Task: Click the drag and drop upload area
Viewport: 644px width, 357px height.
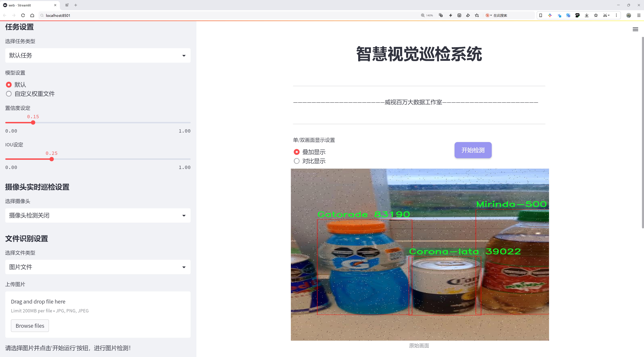Action: click(x=98, y=315)
